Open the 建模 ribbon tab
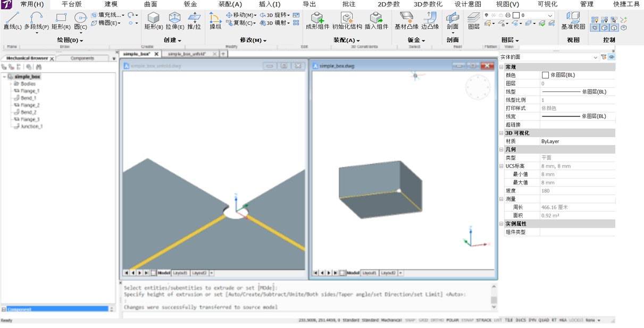The width and height of the screenshot is (644, 328). [111, 4]
